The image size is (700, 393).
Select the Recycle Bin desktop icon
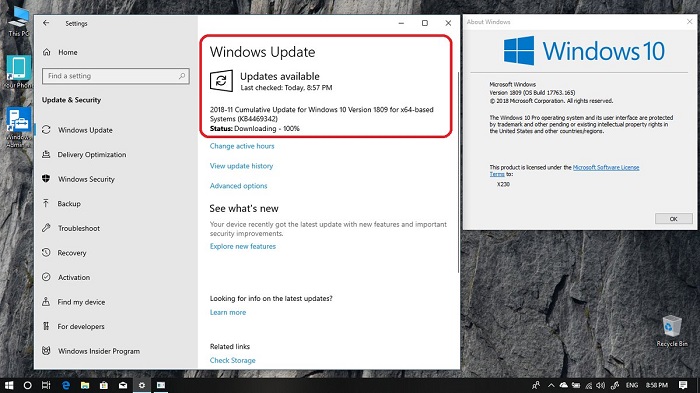(x=672, y=330)
